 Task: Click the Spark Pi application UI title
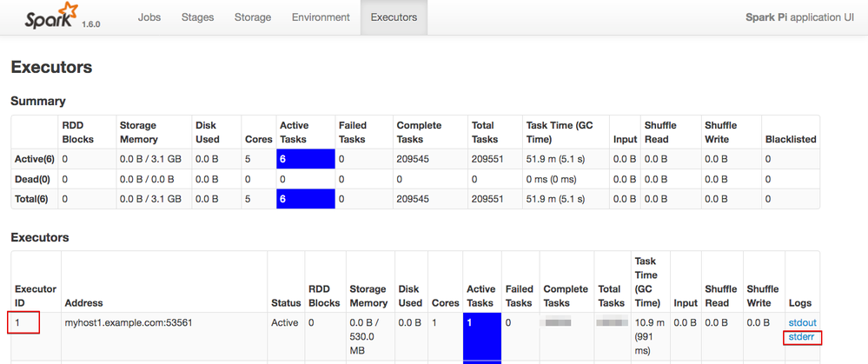(x=799, y=17)
